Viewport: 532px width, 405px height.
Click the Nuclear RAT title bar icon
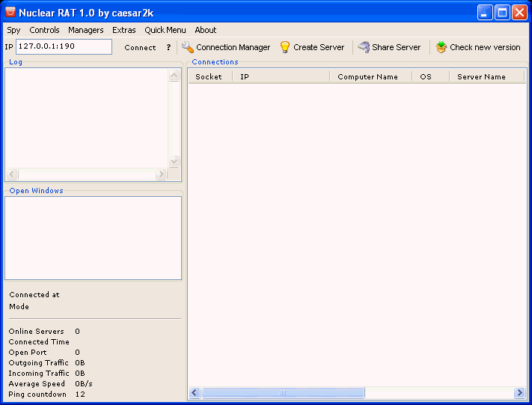tap(10, 12)
